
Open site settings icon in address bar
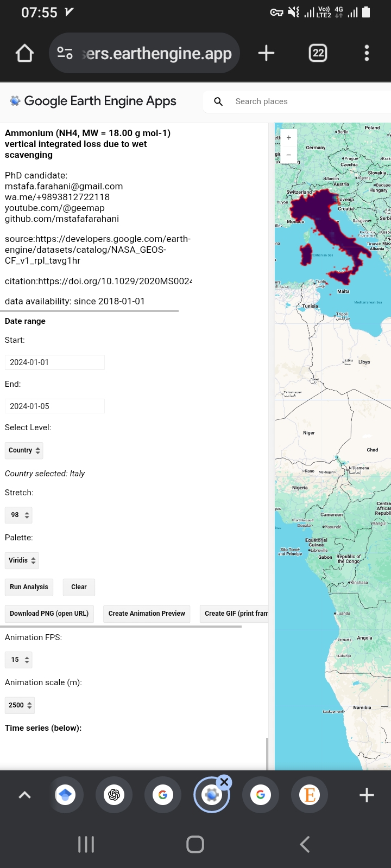pyautogui.click(x=65, y=53)
